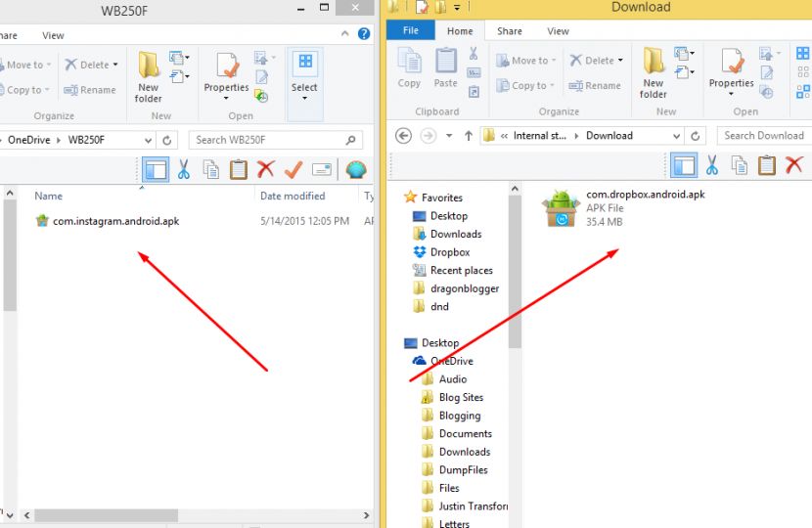
Task: Click the Search Download field
Action: (x=764, y=136)
